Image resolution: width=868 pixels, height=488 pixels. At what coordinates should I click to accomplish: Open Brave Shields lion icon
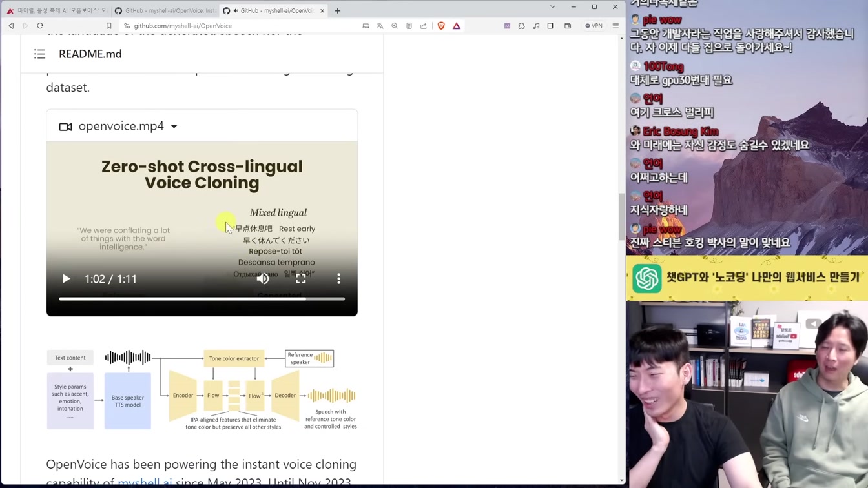pyautogui.click(x=441, y=26)
